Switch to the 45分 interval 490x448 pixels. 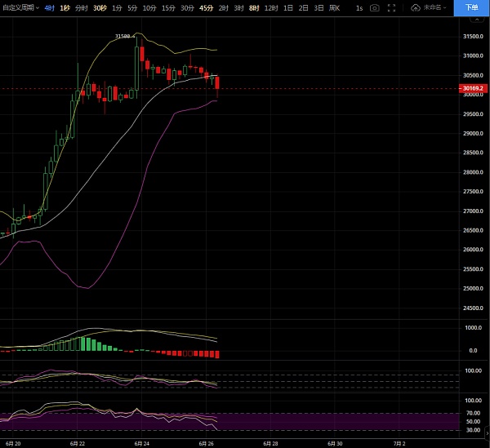(206, 7)
